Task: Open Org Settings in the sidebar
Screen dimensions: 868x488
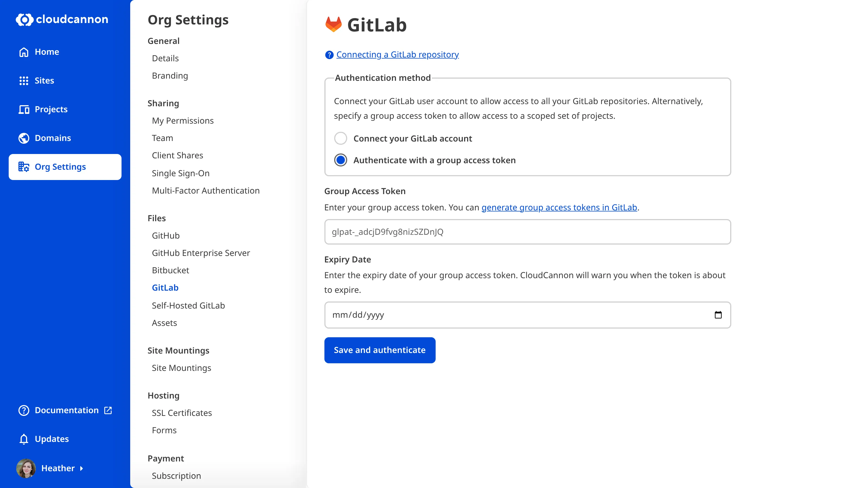Action: [65, 167]
